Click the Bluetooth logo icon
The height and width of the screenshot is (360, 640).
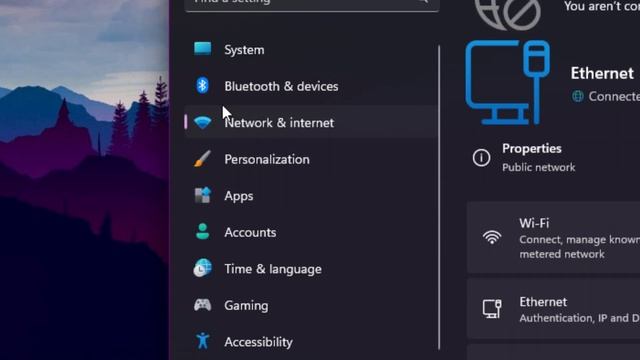click(x=202, y=86)
